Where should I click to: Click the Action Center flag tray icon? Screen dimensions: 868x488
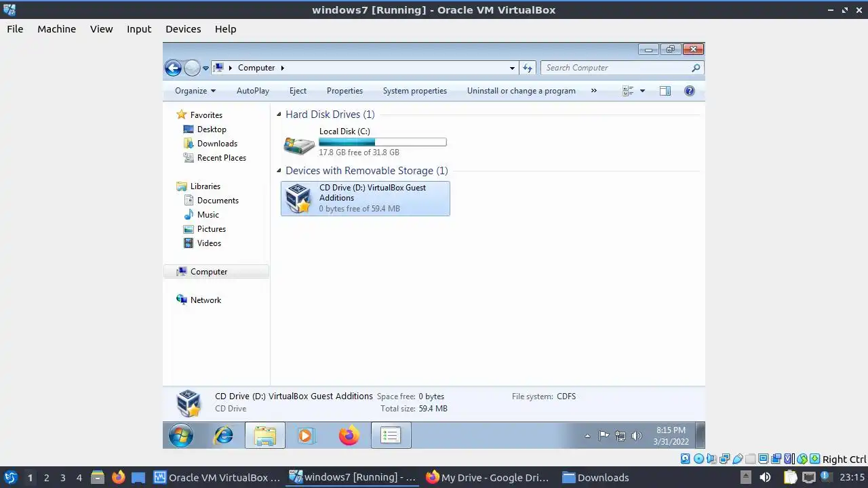pyautogui.click(x=604, y=436)
